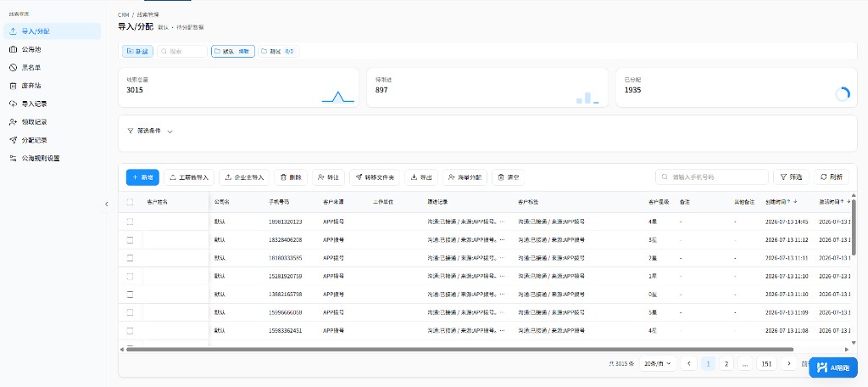
Task: Click the horizontal table scrollbar
Action: 459,350
